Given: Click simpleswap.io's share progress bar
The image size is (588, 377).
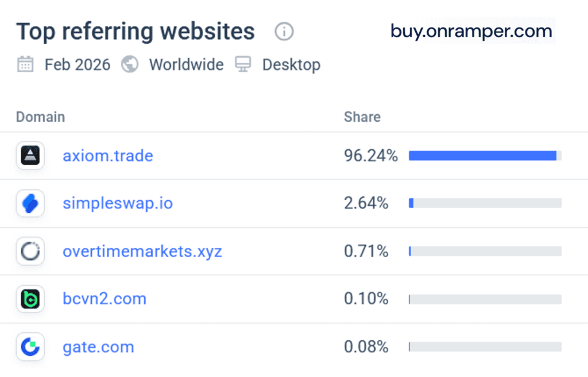Looking at the screenshot, I should [x=485, y=203].
